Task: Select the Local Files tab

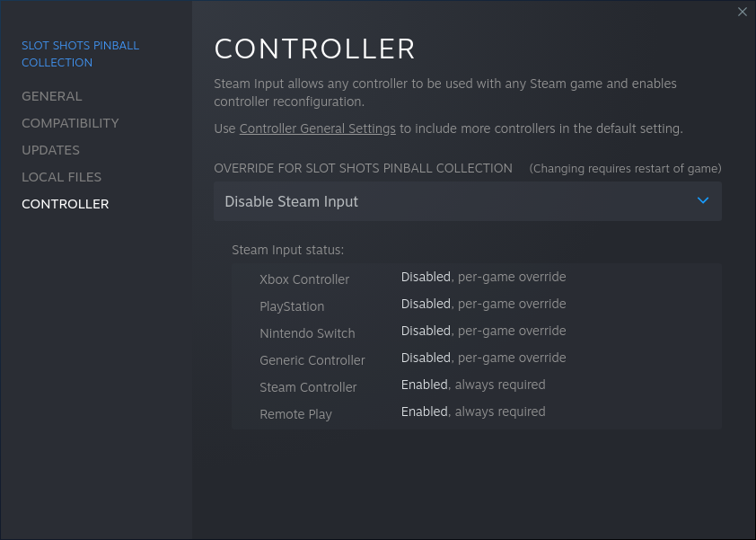Action: click(61, 177)
